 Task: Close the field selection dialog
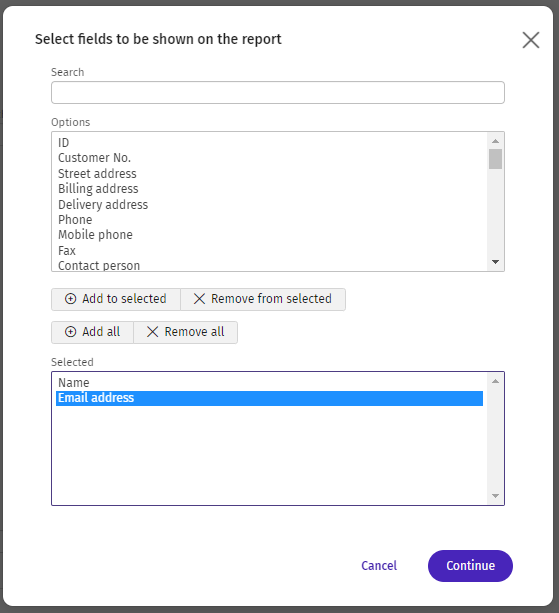(x=530, y=40)
